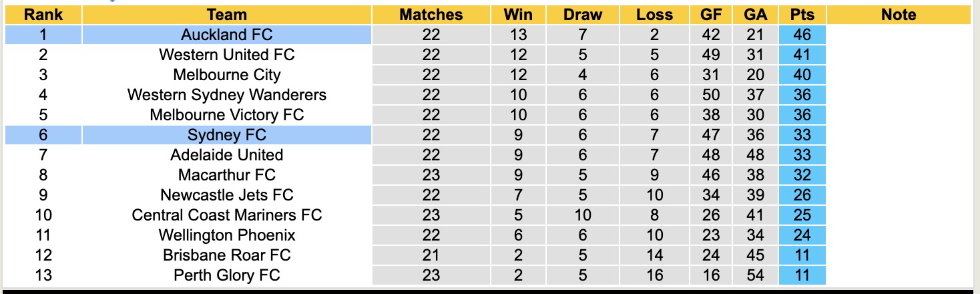Click Brisbane Roar FC team name
The width and height of the screenshot is (980, 294).
click(226, 255)
